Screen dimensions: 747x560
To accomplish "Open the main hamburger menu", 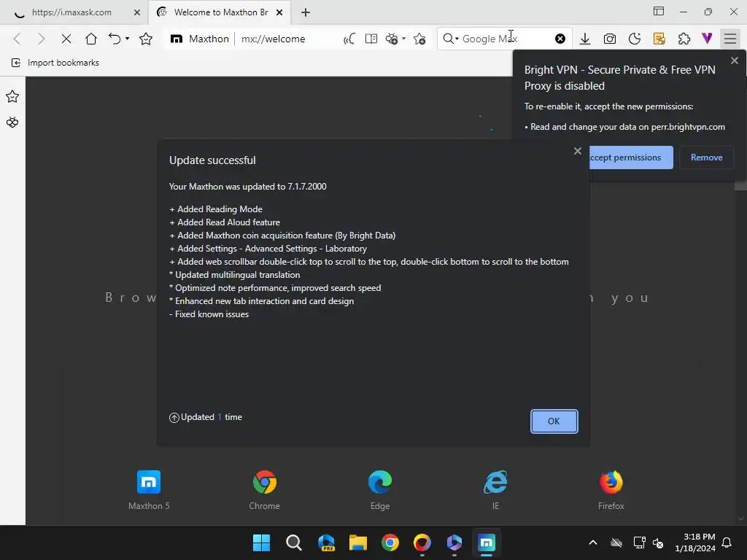I will [730, 39].
